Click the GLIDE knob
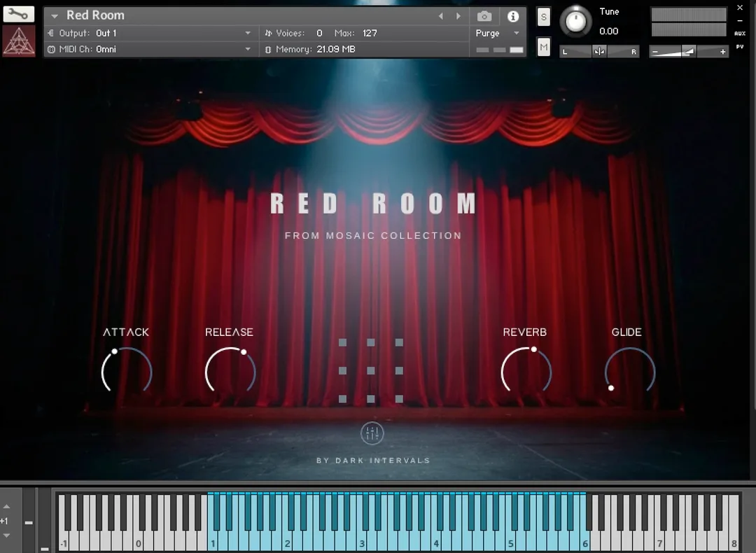 pos(630,371)
